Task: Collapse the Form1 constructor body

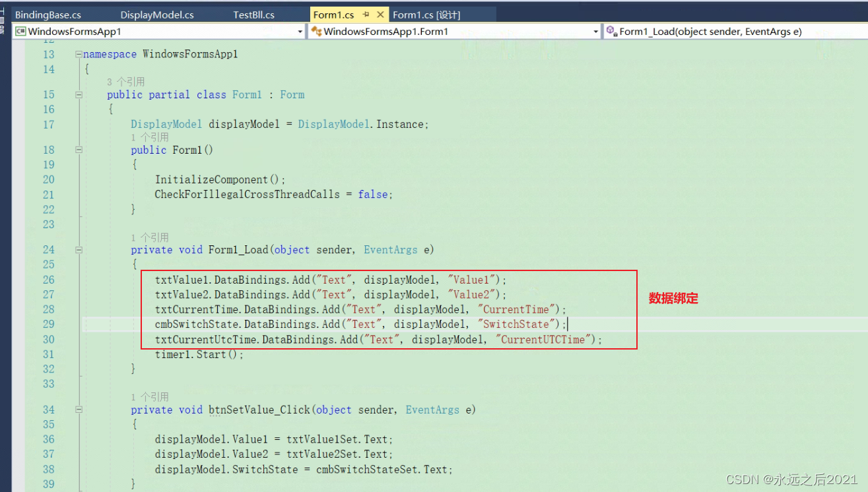Action: click(x=79, y=150)
